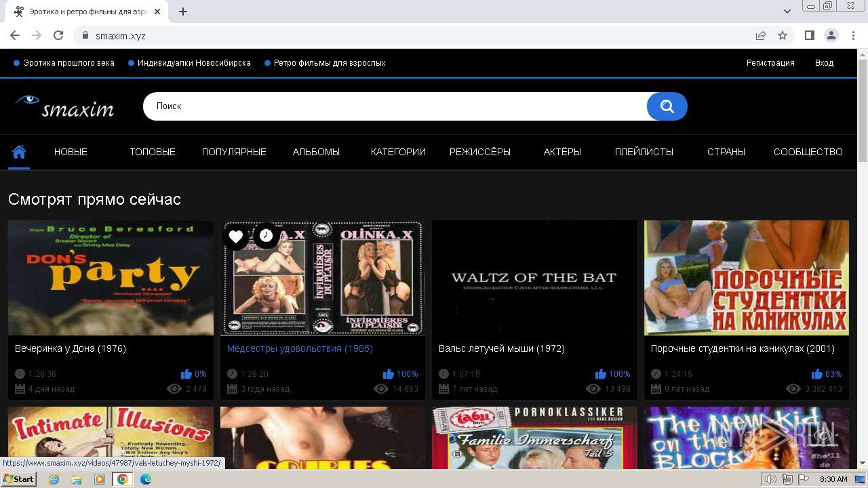Viewport: 868px width, 488px height.
Task: Click the watch later clock icon
Action: [x=267, y=236]
